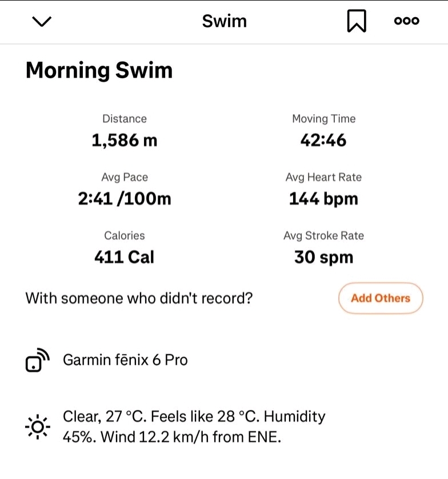Open the Avg Heart Rate 144 bpm stat
Screen dimensions: 448x479
(323, 198)
